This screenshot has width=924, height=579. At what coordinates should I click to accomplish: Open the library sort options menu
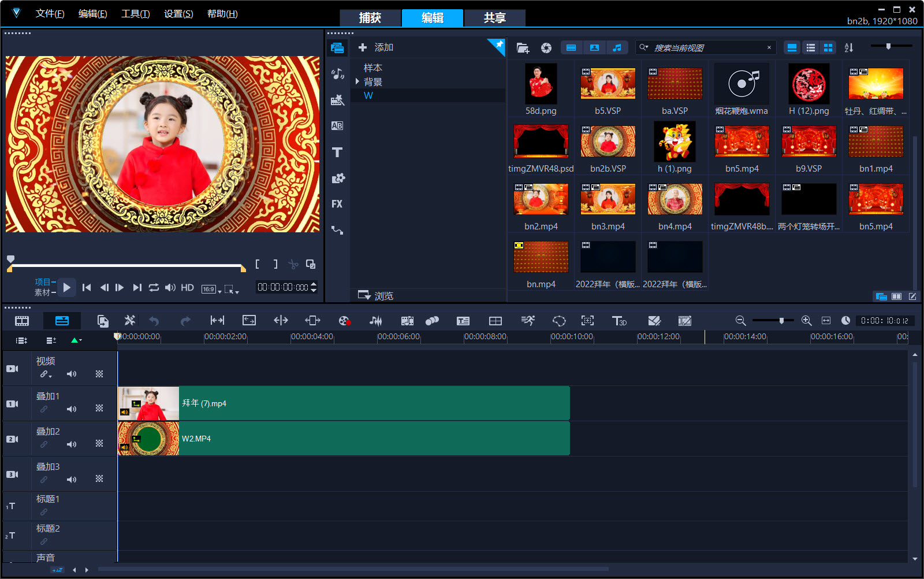[x=849, y=47]
